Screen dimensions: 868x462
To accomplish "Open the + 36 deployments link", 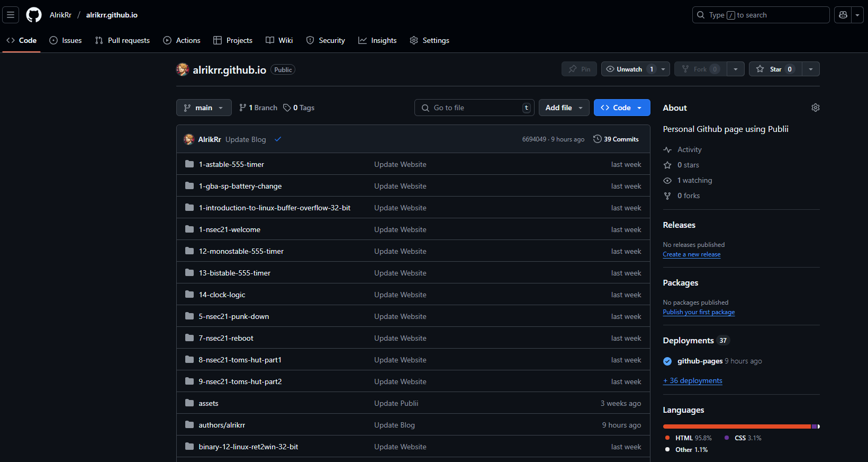I will (x=692, y=380).
